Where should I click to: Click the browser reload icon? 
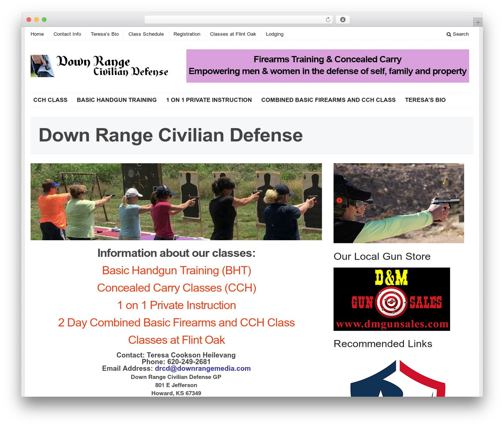click(328, 20)
